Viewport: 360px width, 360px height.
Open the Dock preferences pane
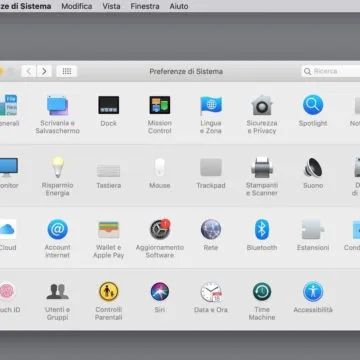point(109,111)
